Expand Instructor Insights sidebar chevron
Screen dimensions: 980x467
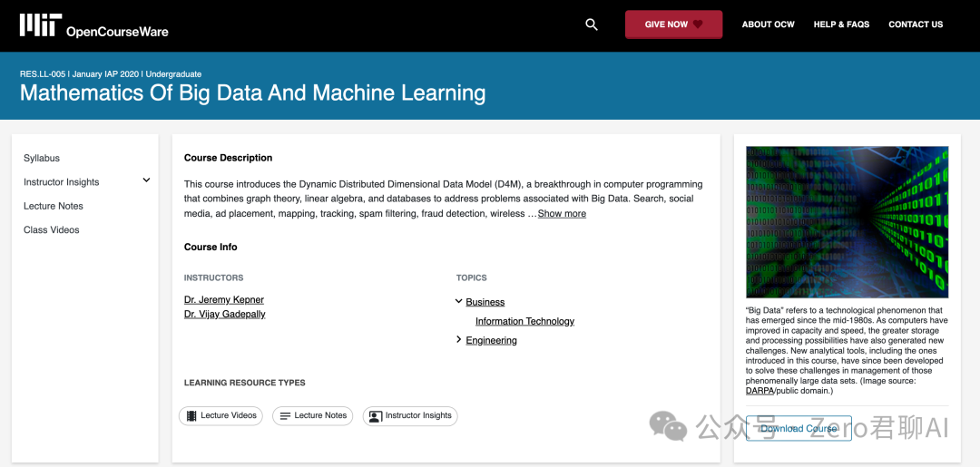click(146, 180)
